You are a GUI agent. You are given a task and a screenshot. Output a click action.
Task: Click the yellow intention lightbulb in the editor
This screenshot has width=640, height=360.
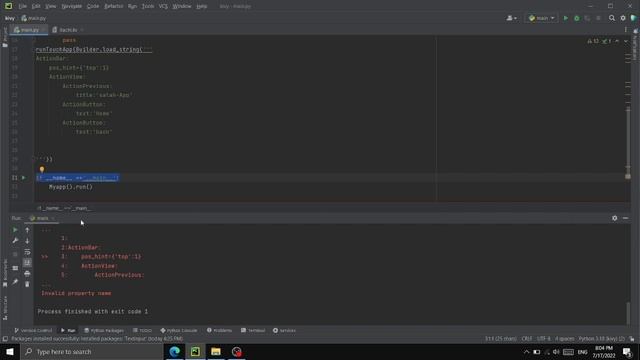[42, 169]
